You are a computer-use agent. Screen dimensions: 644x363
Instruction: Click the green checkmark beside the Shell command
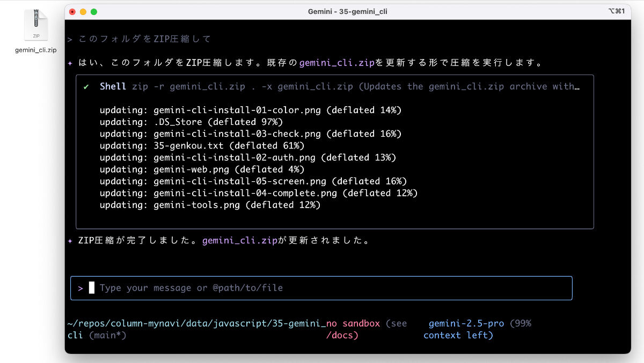[x=86, y=86]
